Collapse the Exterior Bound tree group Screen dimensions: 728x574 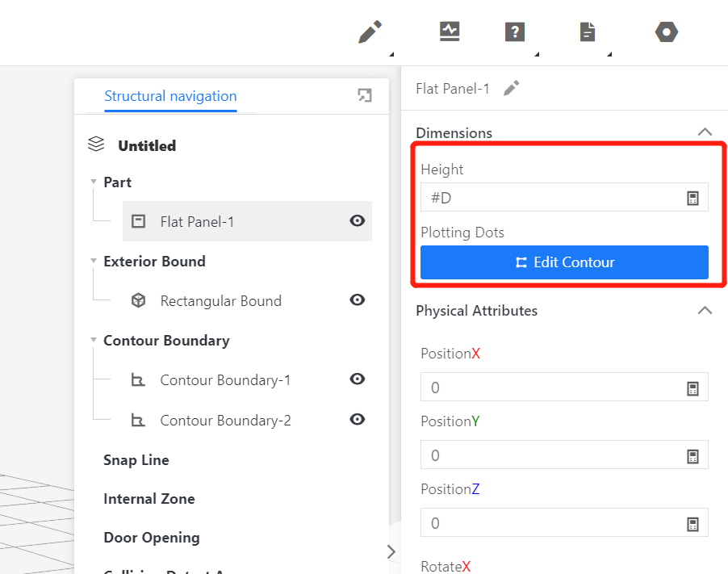(x=94, y=262)
